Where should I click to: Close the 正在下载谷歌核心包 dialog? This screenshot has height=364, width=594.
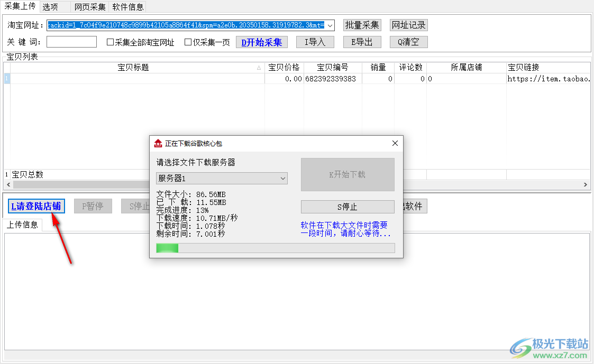coord(395,143)
